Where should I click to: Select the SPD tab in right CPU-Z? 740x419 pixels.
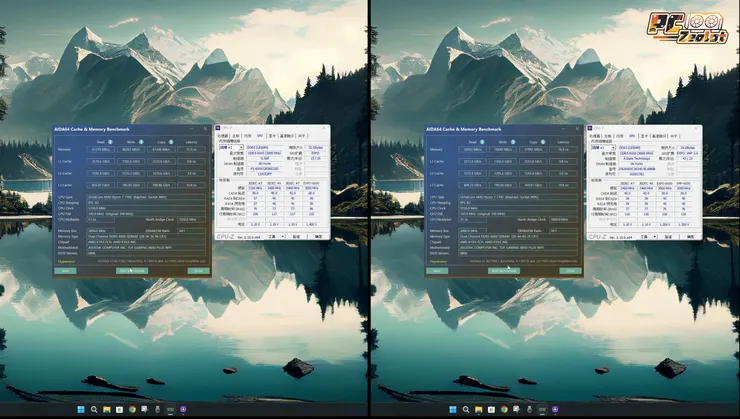[x=632, y=136]
